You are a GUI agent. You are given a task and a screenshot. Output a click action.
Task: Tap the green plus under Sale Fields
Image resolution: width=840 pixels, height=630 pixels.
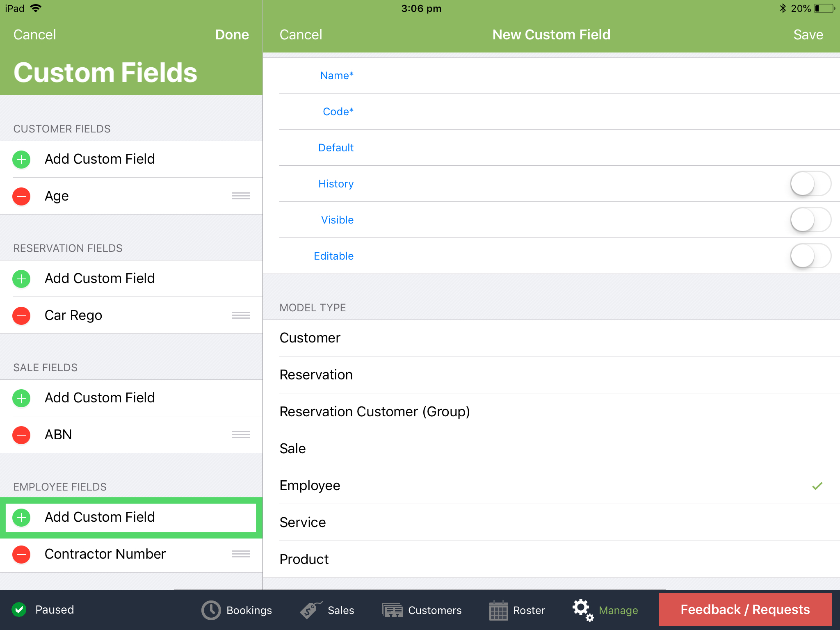click(x=21, y=398)
